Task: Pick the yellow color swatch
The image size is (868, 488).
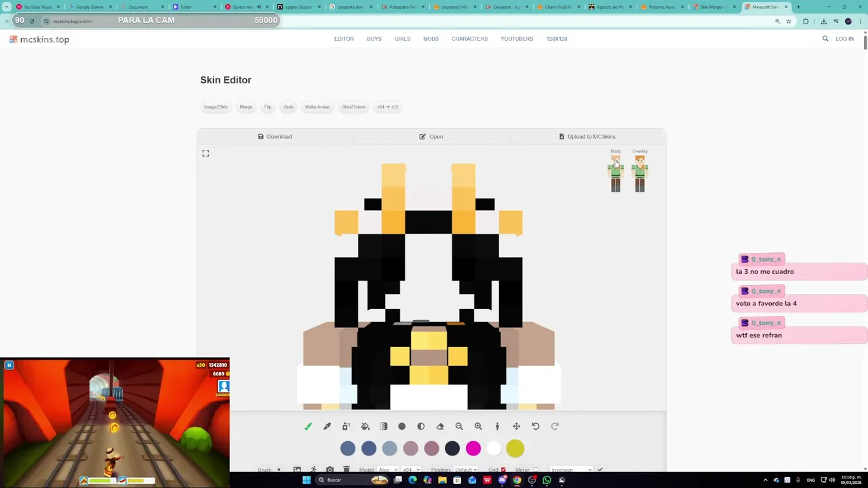Action: tap(515, 448)
